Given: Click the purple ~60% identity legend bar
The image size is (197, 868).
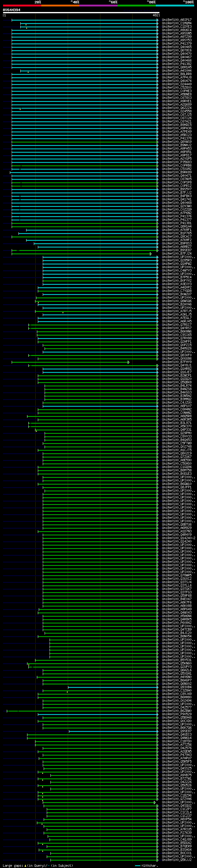Looking at the screenshot, I should (x=99, y=6).
